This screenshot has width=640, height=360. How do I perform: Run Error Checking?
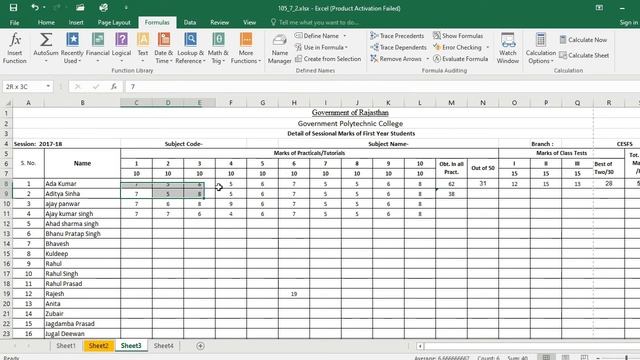458,47
